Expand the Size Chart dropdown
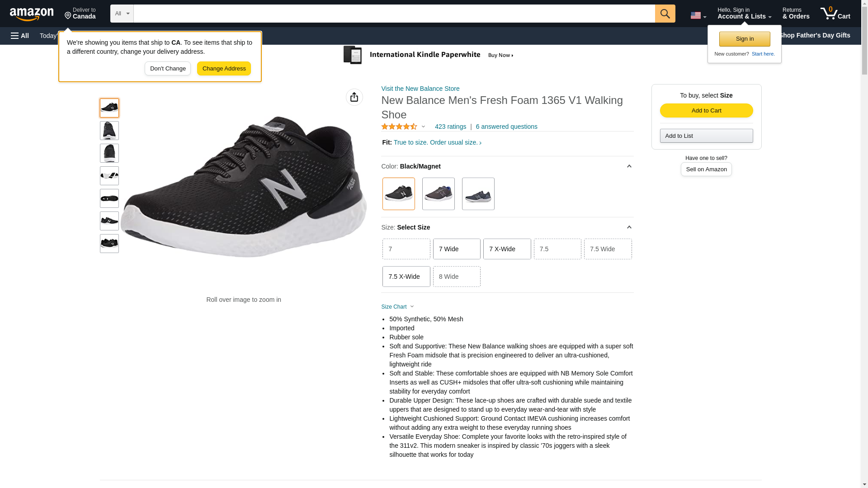868x488 pixels. pyautogui.click(x=397, y=307)
